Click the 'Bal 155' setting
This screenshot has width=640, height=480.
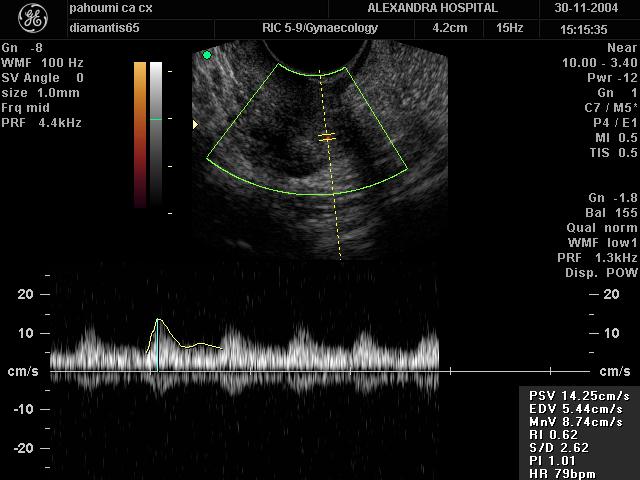point(611,213)
